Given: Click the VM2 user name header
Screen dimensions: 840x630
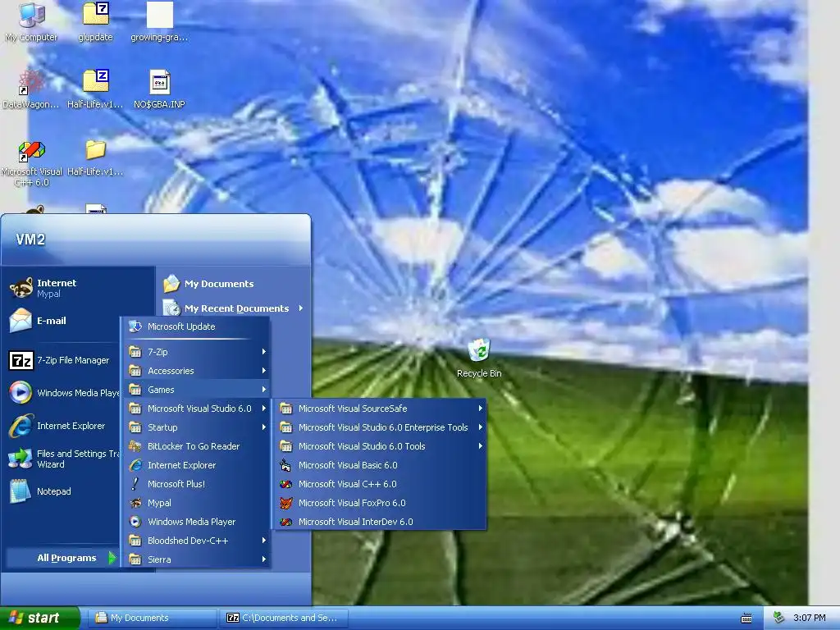Looking at the screenshot, I should tap(30, 240).
